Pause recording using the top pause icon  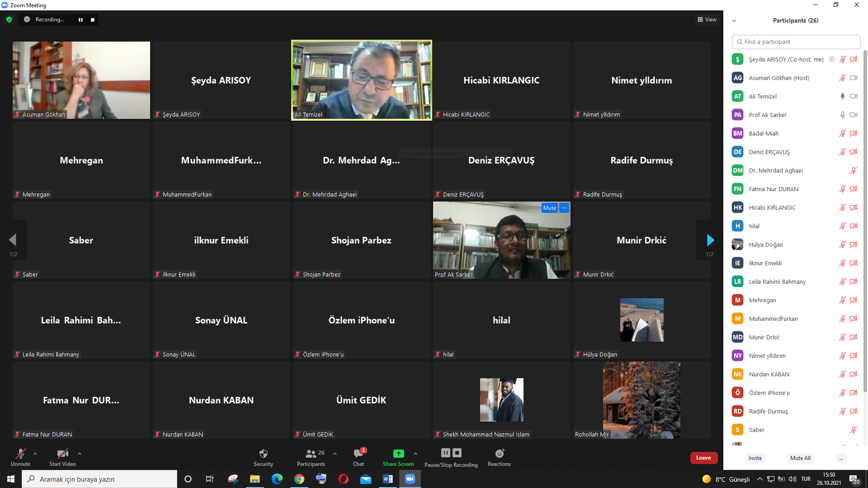point(80,20)
